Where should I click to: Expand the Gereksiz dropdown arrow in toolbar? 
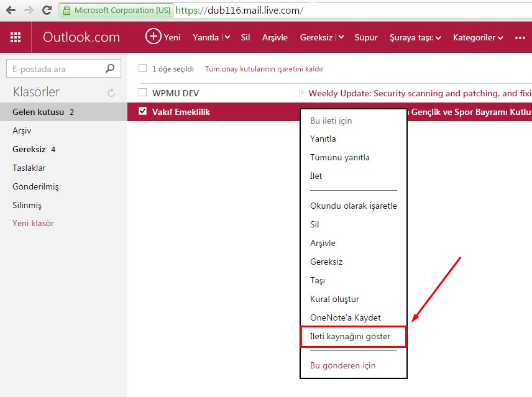[341, 37]
